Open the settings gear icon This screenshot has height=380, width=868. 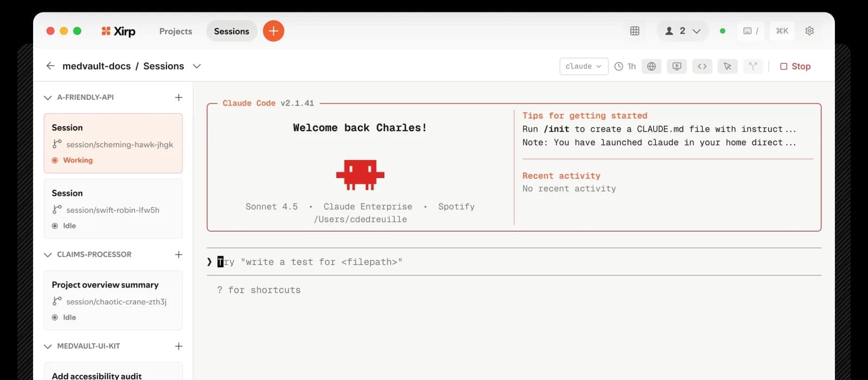[809, 31]
